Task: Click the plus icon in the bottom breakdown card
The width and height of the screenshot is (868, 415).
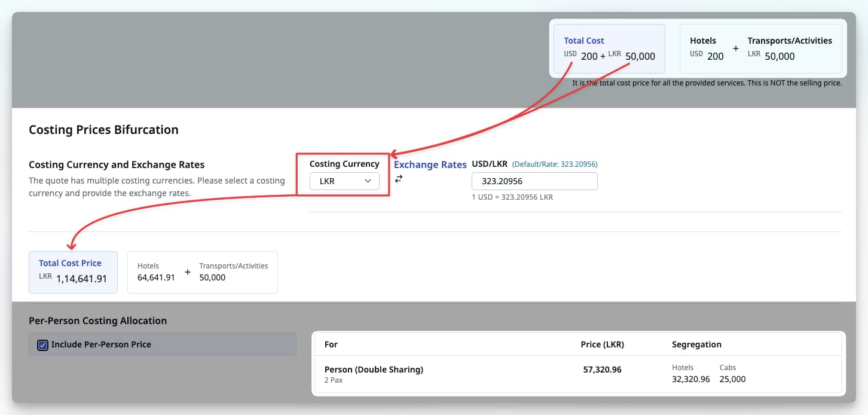Action: pos(187,271)
